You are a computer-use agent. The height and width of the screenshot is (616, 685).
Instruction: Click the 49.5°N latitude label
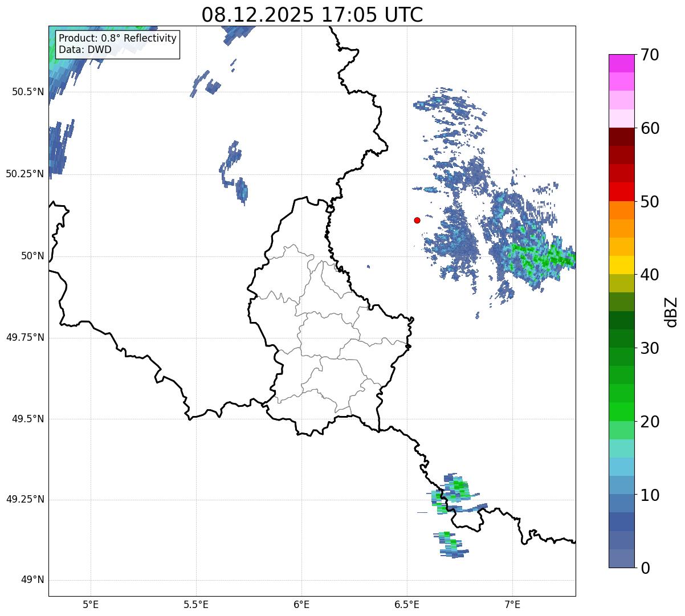28,419
